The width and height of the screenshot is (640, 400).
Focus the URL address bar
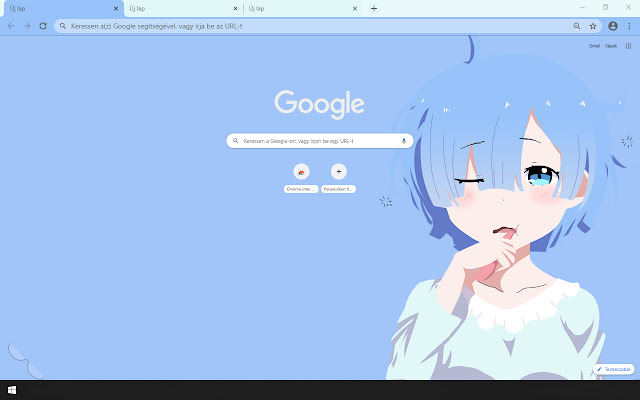pyautogui.click(x=328, y=26)
